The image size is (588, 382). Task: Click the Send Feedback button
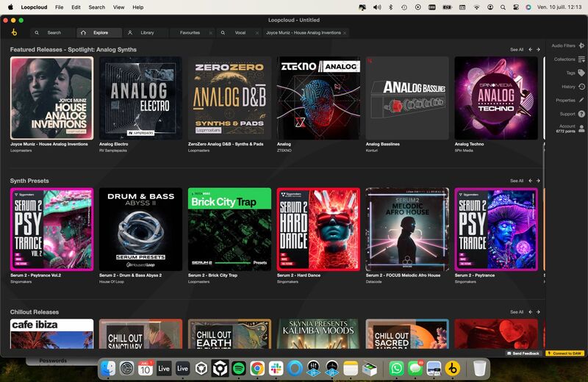point(523,353)
